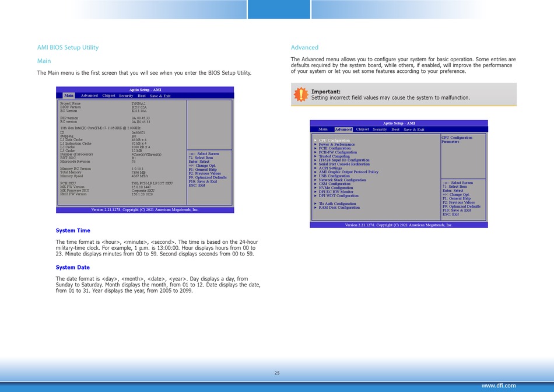
Task: Open the Network Stack Configuration submenu
Action: coord(342,180)
